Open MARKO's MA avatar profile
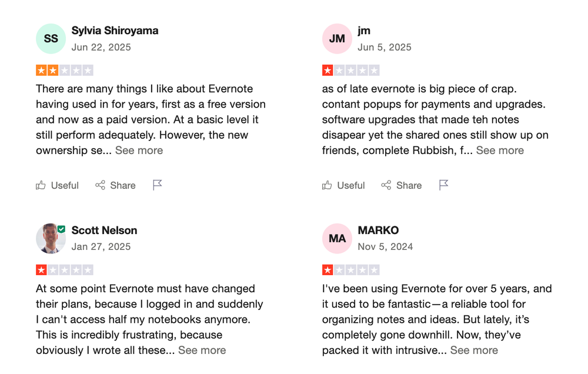588x374 pixels. click(337, 238)
